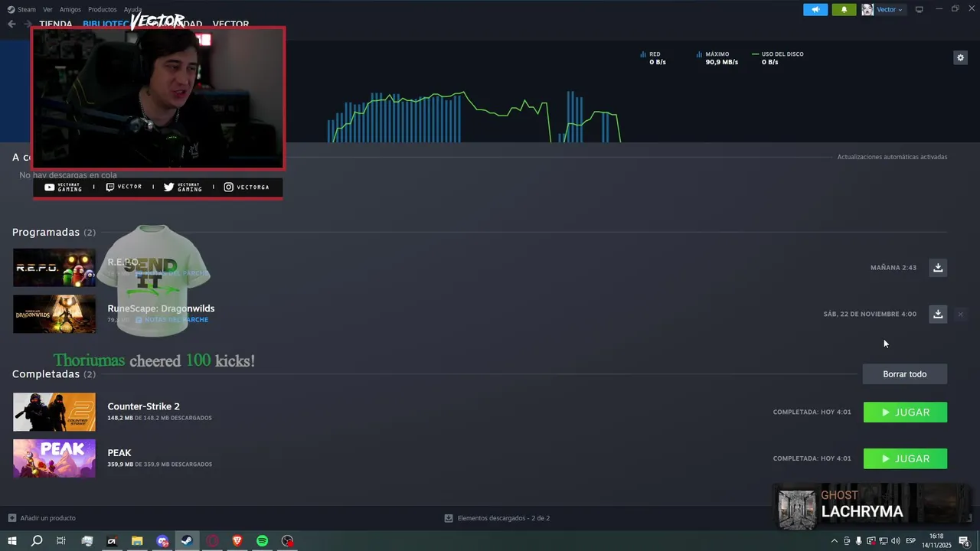Switch to the VECTOR profile tab

pyautogui.click(x=230, y=24)
